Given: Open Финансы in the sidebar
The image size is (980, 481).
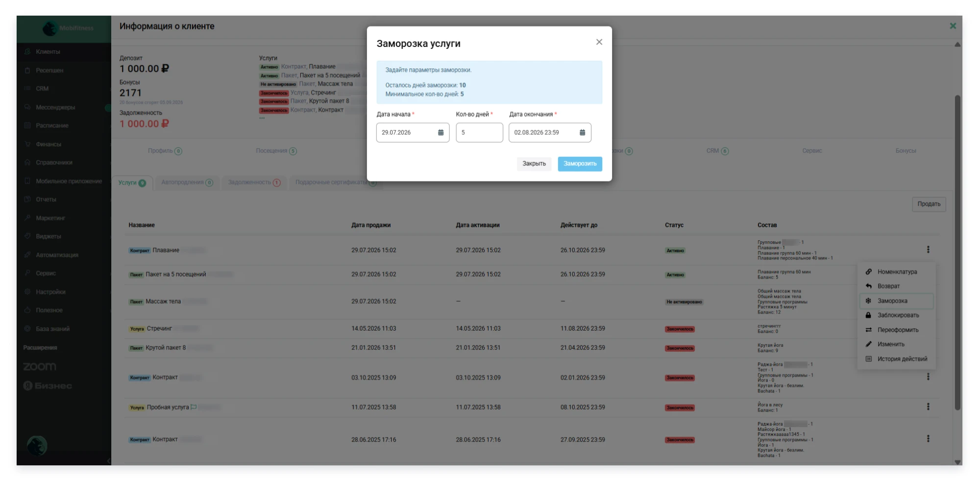Looking at the screenshot, I should pyautogui.click(x=64, y=144).
